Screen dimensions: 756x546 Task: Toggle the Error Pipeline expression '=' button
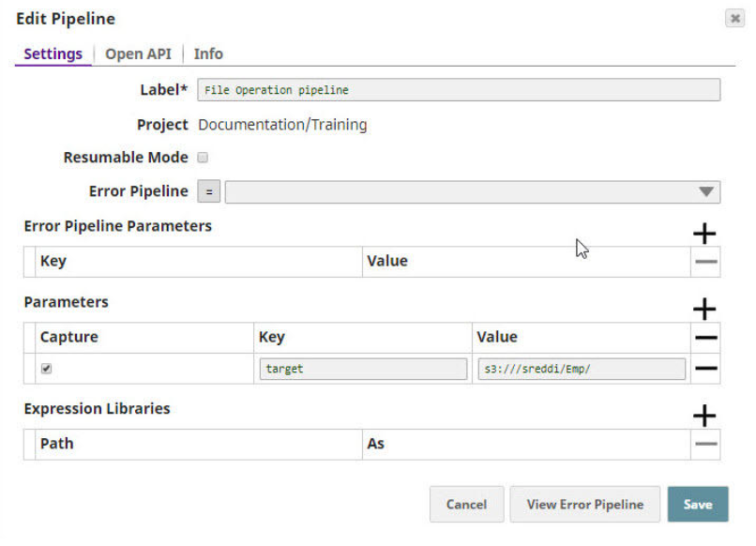(209, 191)
